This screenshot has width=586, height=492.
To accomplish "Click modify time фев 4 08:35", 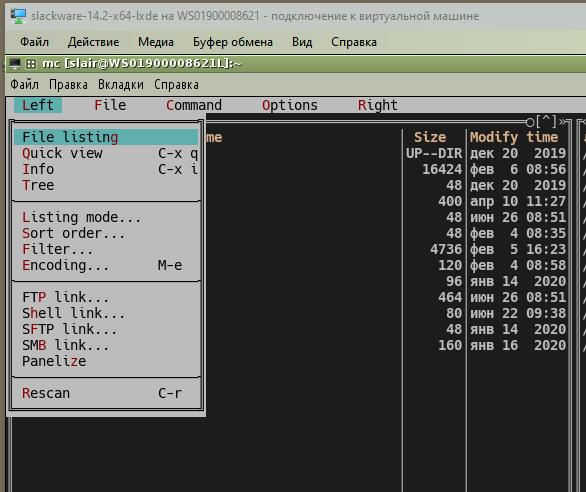I will (518, 233).
